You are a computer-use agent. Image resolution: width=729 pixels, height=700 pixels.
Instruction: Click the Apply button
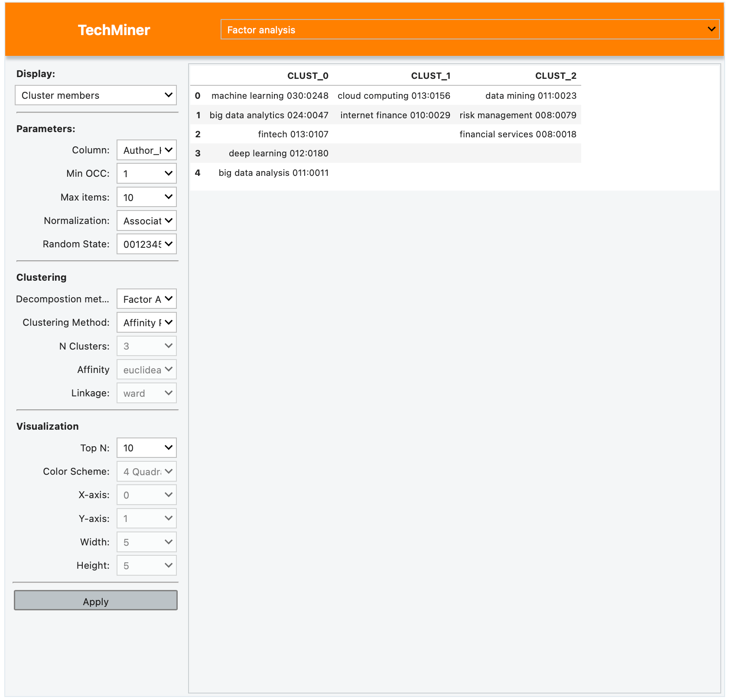click(x=96, y=600)
